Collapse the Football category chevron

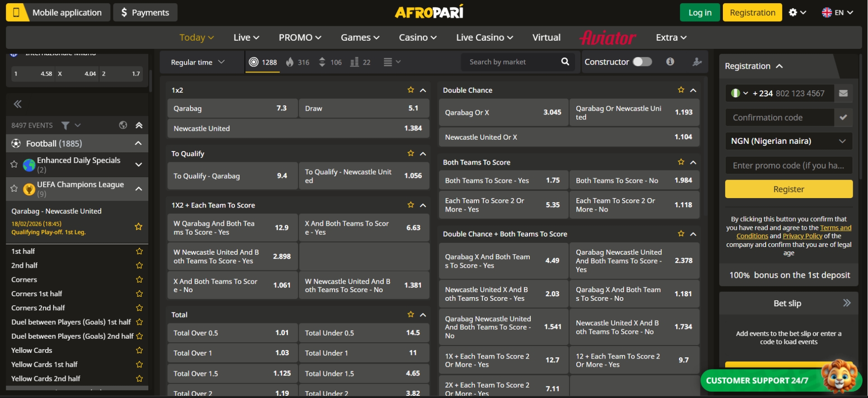point(138,143)
